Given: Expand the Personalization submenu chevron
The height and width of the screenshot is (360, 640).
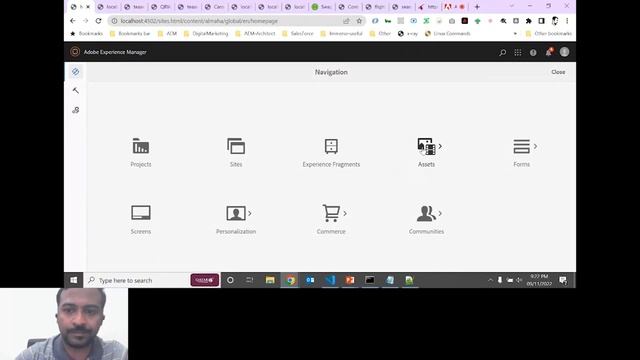Looking at the screenshot, I should coord(249,213).
